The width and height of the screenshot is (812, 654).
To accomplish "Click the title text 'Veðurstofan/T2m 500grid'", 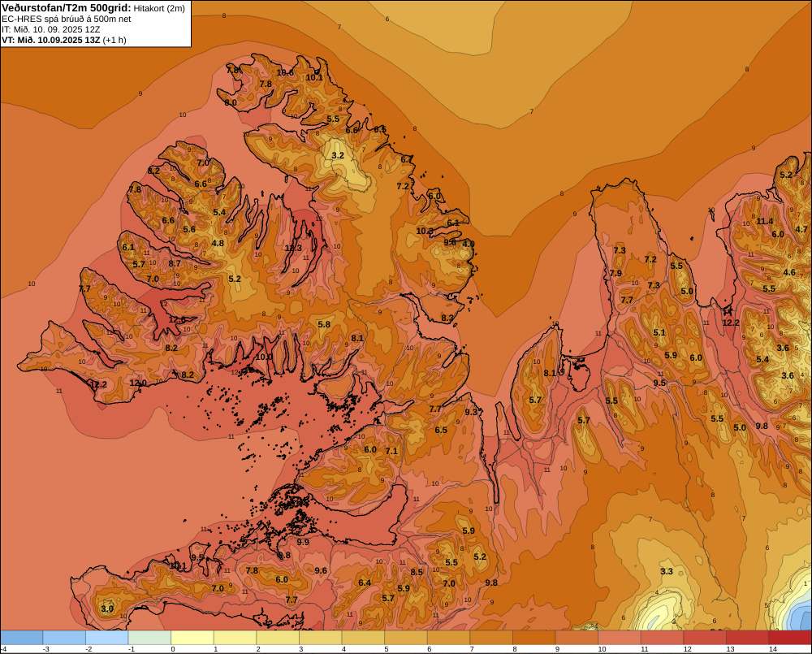I will pos(67,8).
